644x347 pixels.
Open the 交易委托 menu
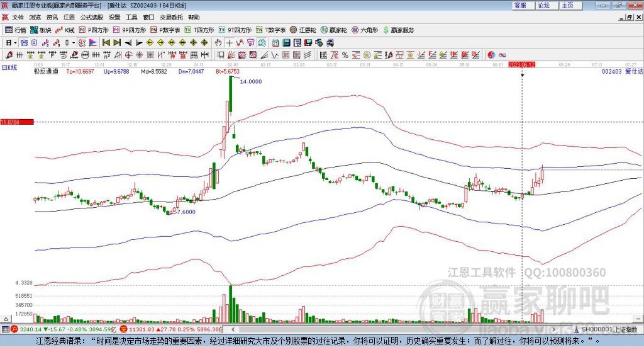coord(171,17)
